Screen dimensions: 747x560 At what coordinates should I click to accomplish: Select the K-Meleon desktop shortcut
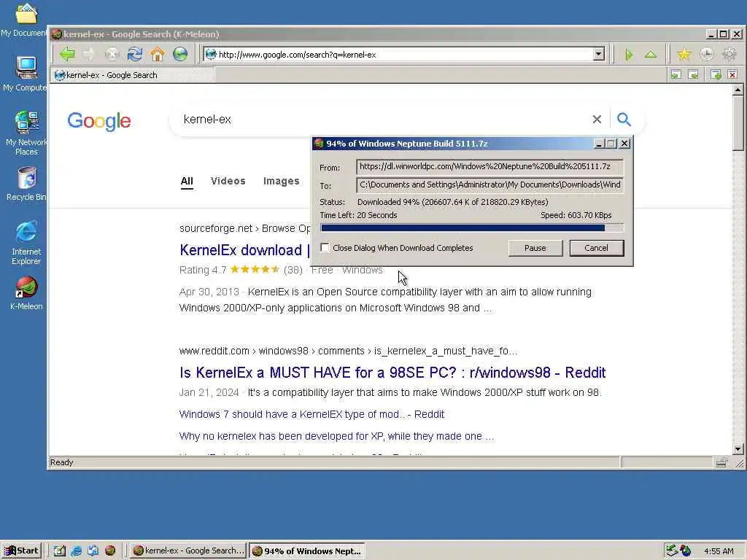26,293
